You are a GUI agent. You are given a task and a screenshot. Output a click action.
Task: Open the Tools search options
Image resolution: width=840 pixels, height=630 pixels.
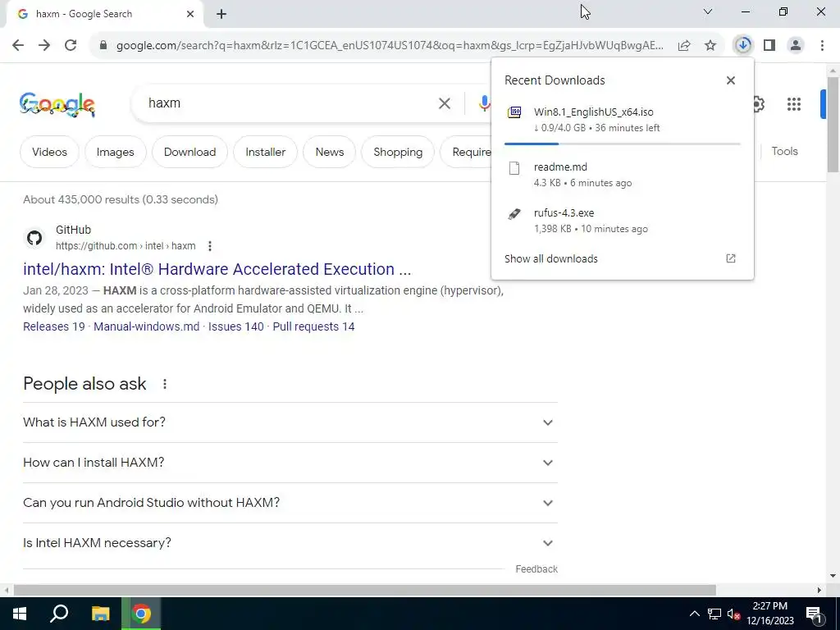click(784, 152)
